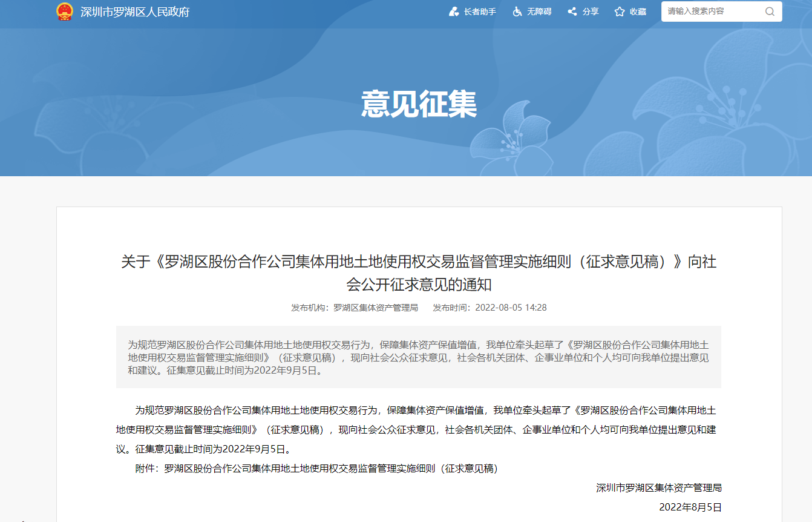Click the 无障碍 wheelchair icon
Image resolution: width=812 pixels, height=522 pixels.
point(517,12)
